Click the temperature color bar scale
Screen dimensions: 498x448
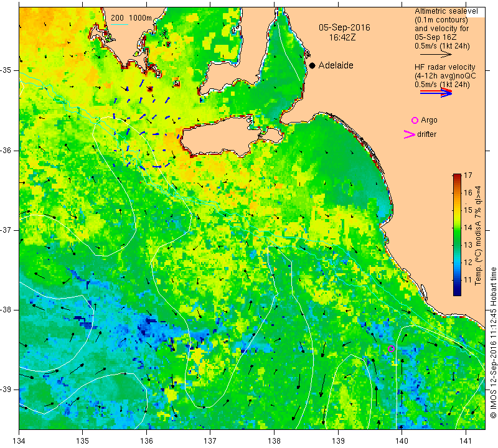(457, 235)
